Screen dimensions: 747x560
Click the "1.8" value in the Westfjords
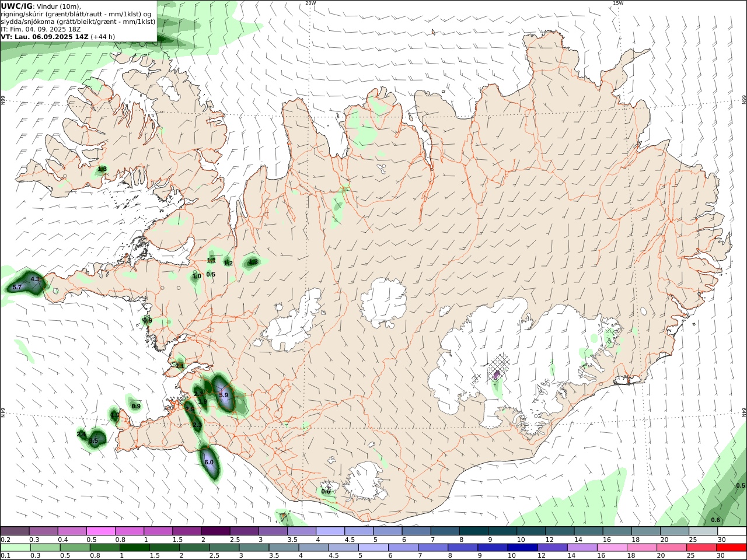coord(102,169)
